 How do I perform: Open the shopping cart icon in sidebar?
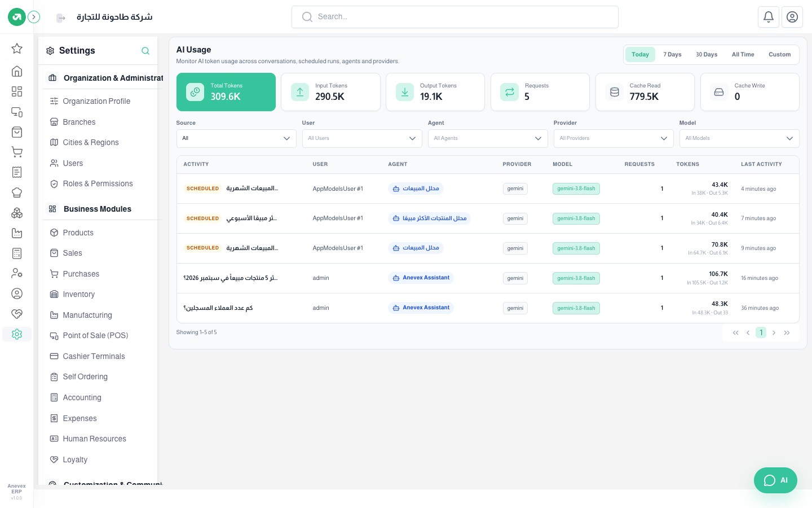coord(17,152)
